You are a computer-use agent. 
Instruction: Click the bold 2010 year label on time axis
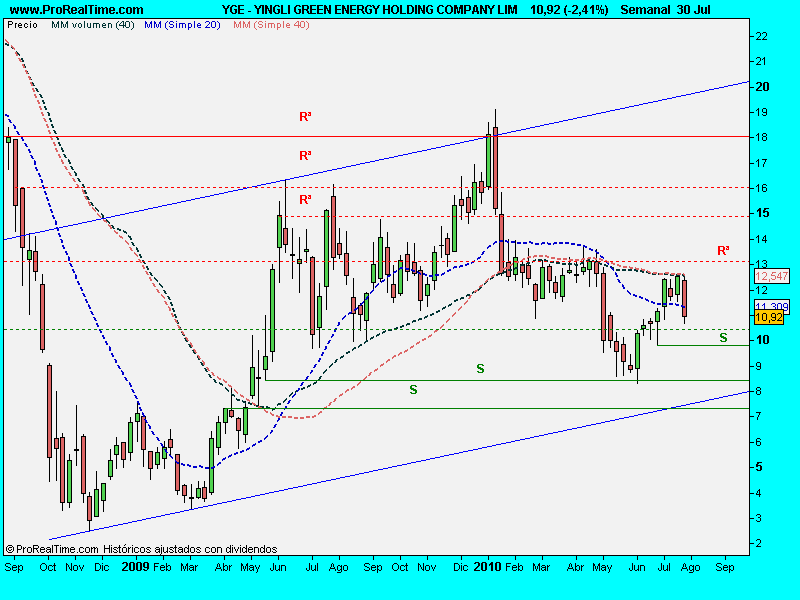point(487,567)
